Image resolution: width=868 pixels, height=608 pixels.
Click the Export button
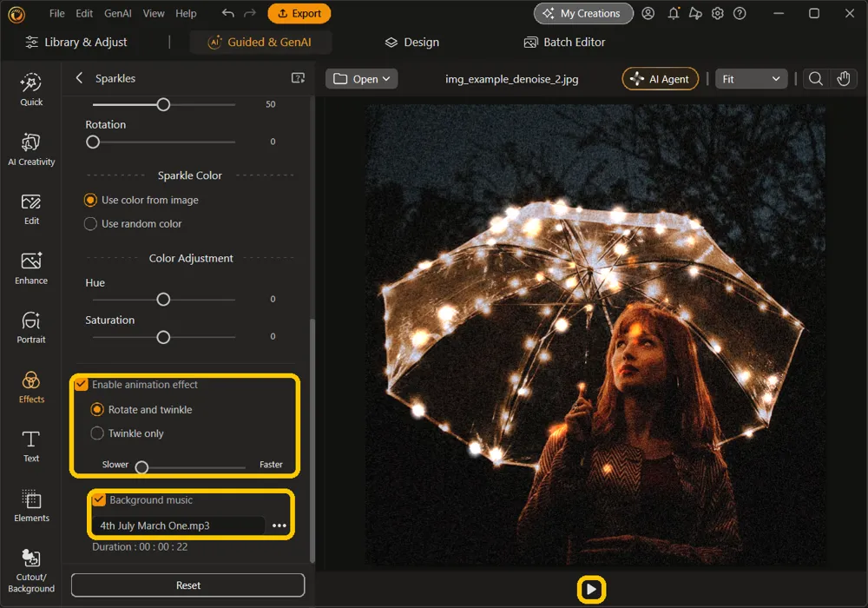coord(299,13)
